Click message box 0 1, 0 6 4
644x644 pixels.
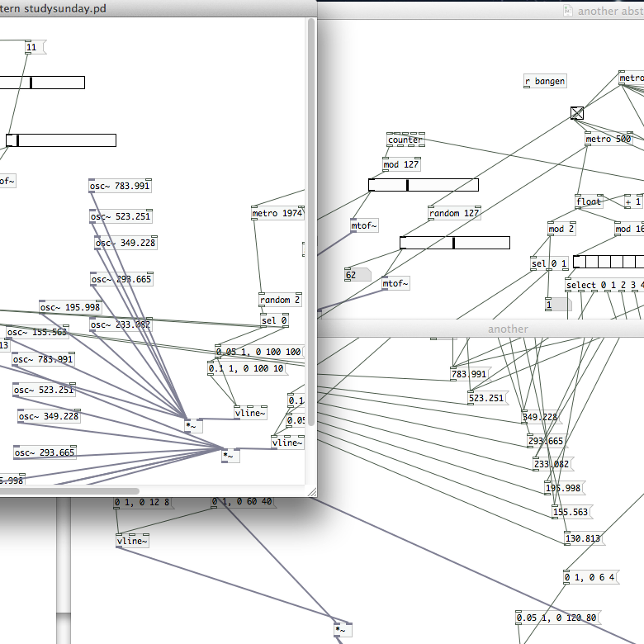click(x=591, y=577)
